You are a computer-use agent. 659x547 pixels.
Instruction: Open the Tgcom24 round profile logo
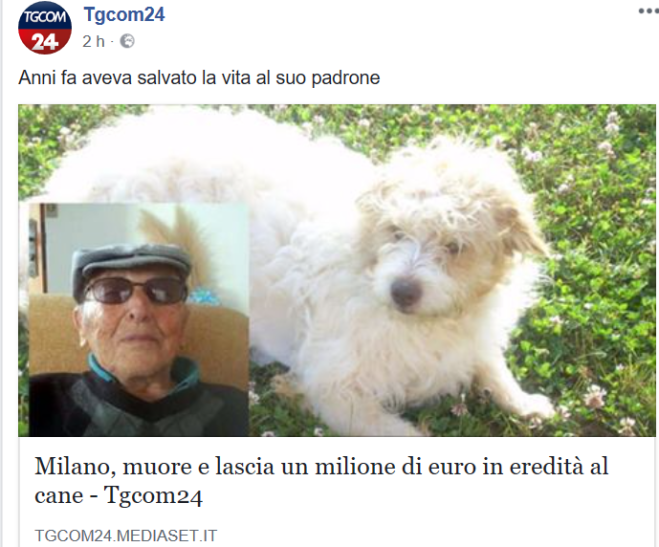tap(45, 28)
